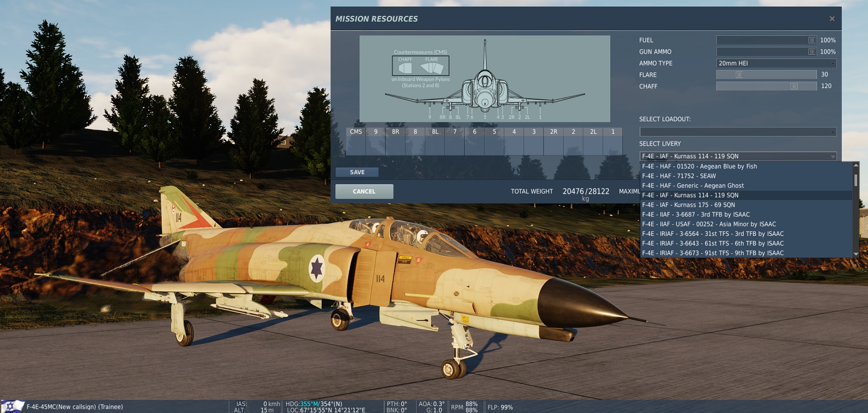Image resolution: width=868 pixels, height=413 pixels.
Task: Click the Chaff quantity slider handle
Action: (794, 86)
